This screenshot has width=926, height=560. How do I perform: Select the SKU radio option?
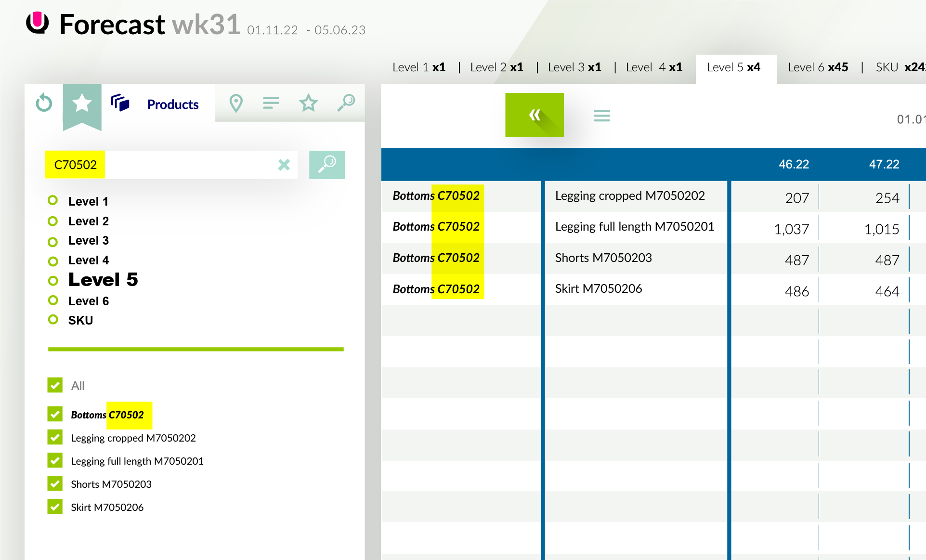click(x=53, y=320)
